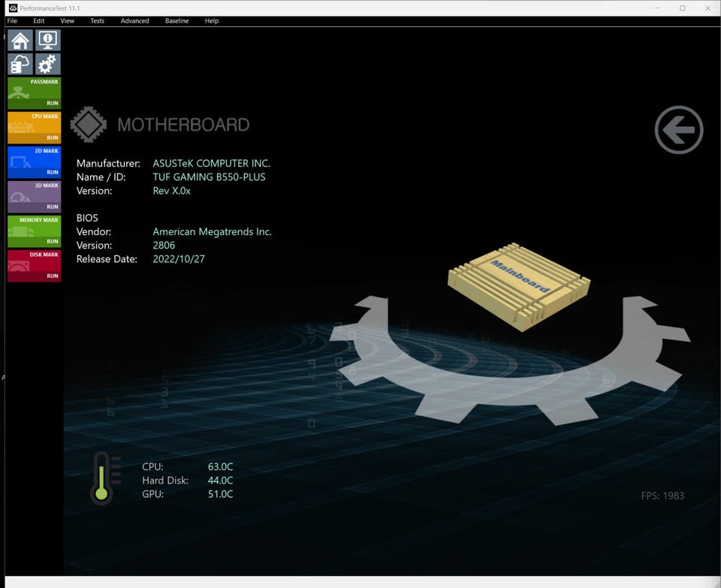This screenshot has width=721, height=588.
Task: Open the Tests menu
Action: click(x=98, y=21)
